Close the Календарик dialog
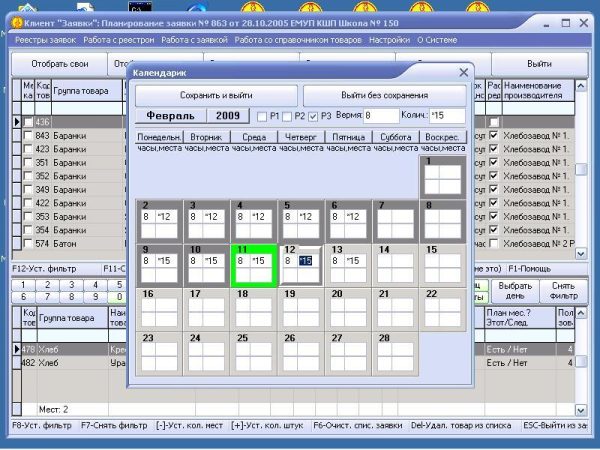This screenshot has height=450, width=600. point(463,72)
